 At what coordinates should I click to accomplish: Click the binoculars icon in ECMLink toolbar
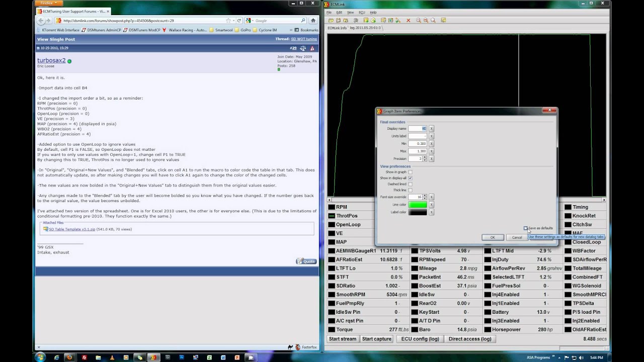tap(356, 20)
